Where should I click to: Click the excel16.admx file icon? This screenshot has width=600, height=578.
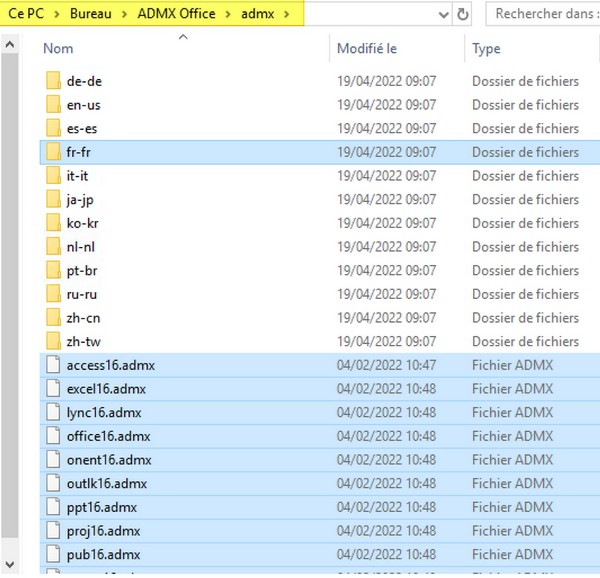tap(54, 389)
